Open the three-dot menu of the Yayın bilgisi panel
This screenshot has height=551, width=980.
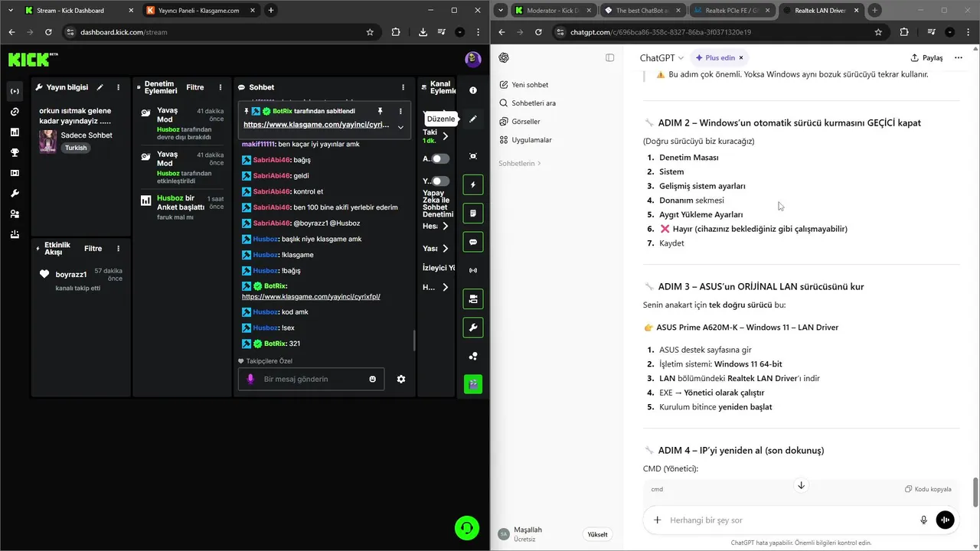click(118, 87)
